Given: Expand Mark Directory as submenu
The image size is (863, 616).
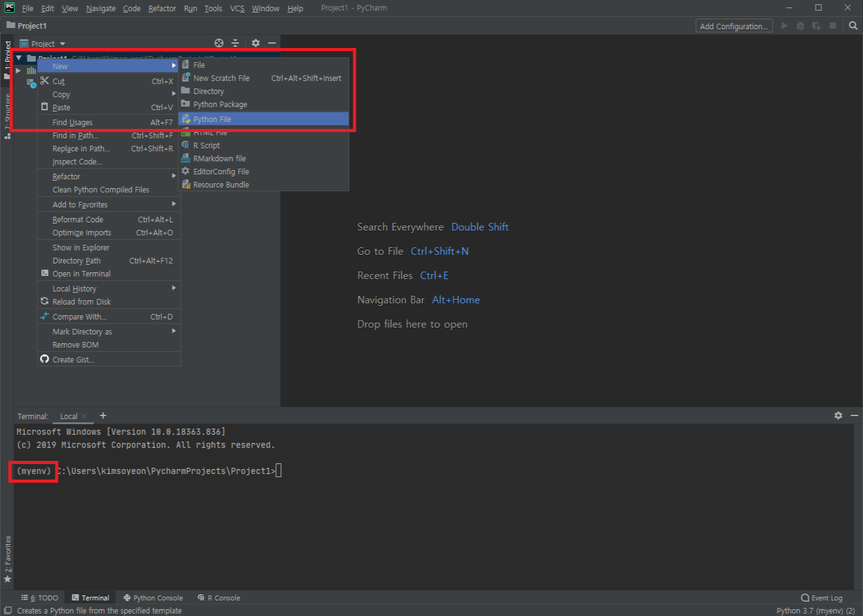Looking at the screenshot, I should pyautogui.click(x=108, y=331).
